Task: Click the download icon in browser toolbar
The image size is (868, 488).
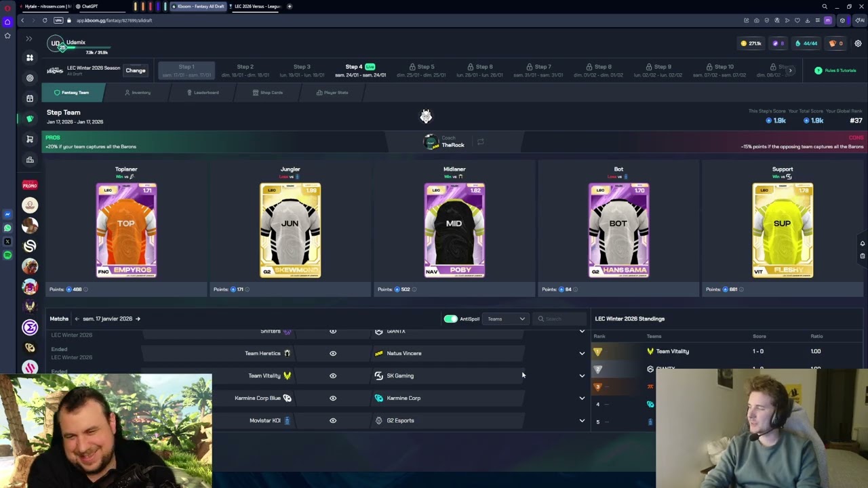Action: coord(808,20)
